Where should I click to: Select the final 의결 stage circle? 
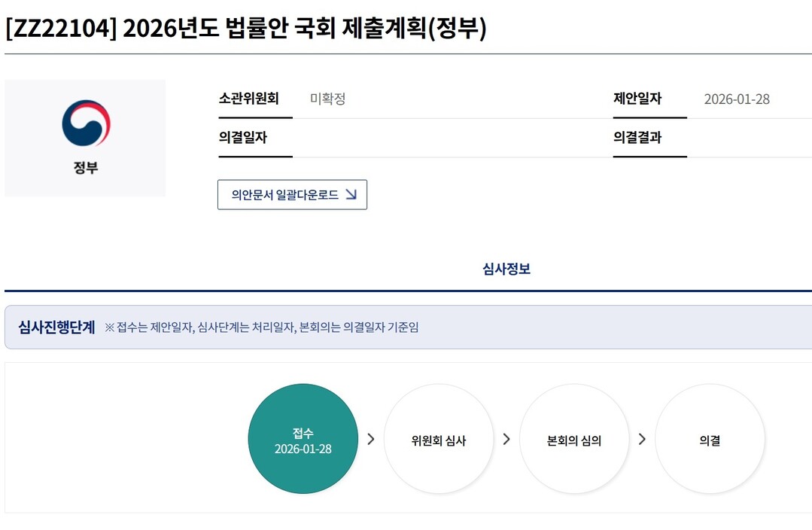point(709,440)
